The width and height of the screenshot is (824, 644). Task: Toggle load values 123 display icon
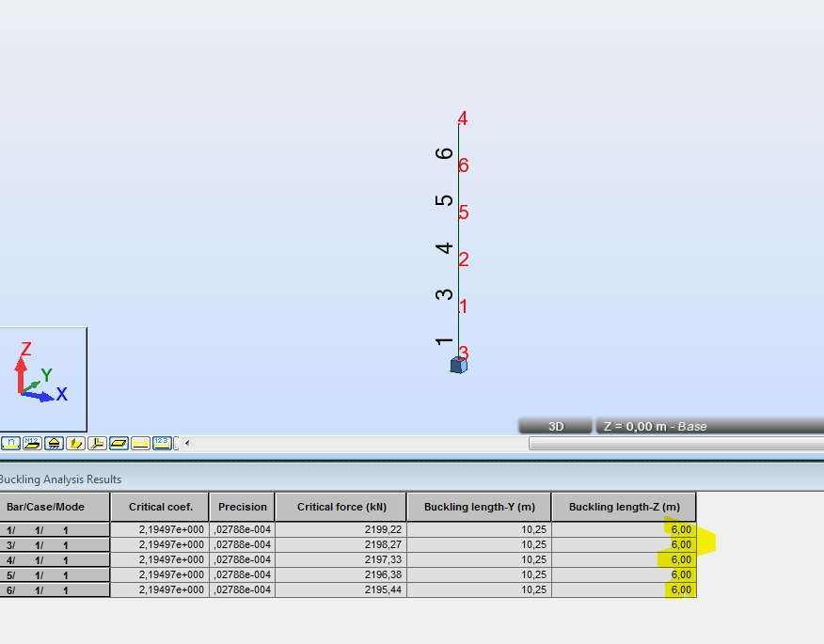click(162, 444)
